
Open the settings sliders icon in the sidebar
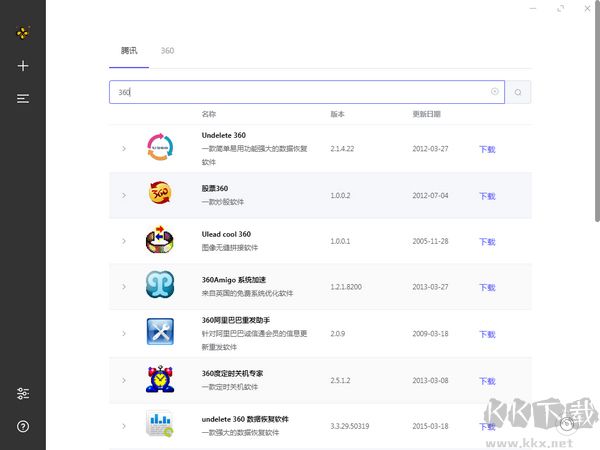tap(23, 394)
